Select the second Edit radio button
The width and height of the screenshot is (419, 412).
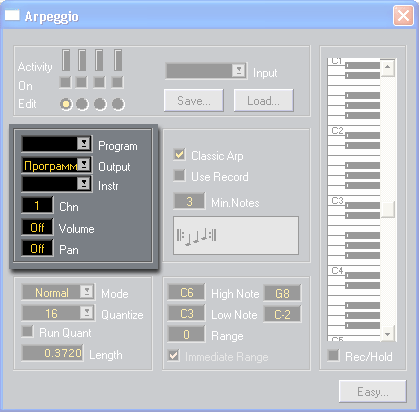(82, 104)
